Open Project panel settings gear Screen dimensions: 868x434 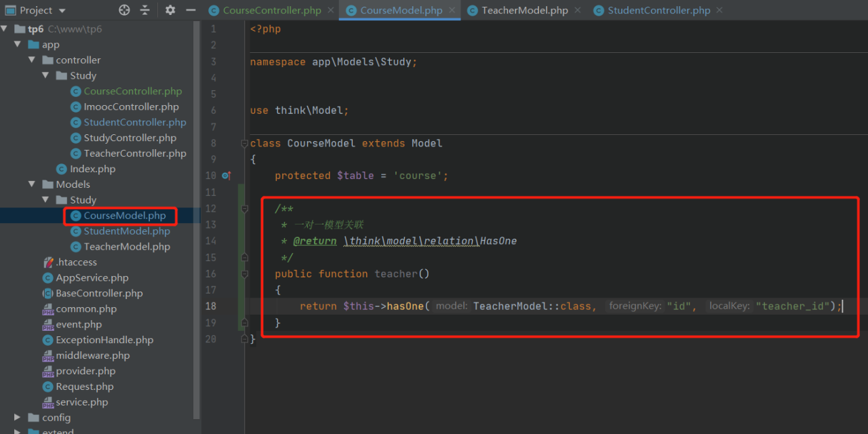(170, 10)
